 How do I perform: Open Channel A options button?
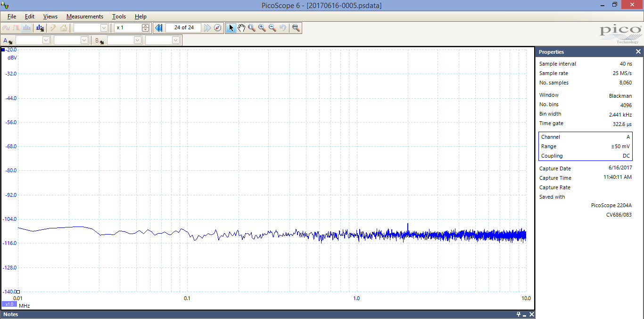click(x=8, y=41)
